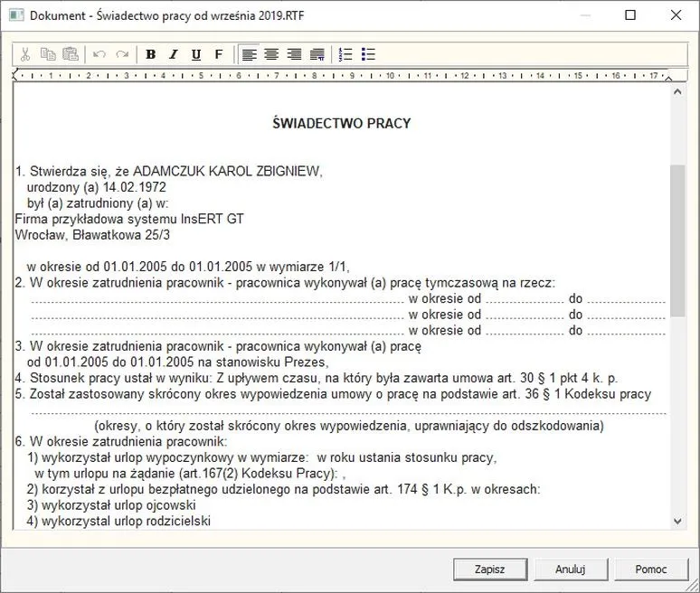Click the Copy icon in toolbar
This screenshot has width=700, height=593.
tap(48, 54)
